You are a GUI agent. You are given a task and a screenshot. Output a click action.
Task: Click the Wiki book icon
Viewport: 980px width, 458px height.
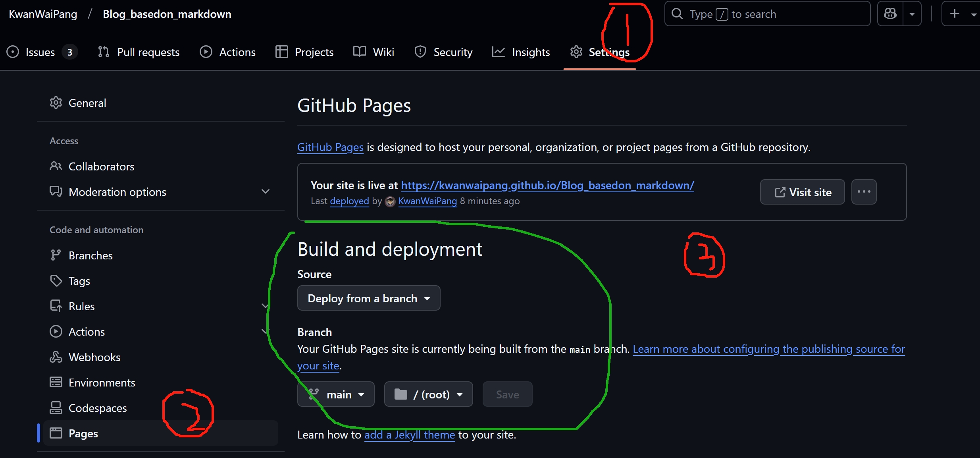[x=360, y=52]
